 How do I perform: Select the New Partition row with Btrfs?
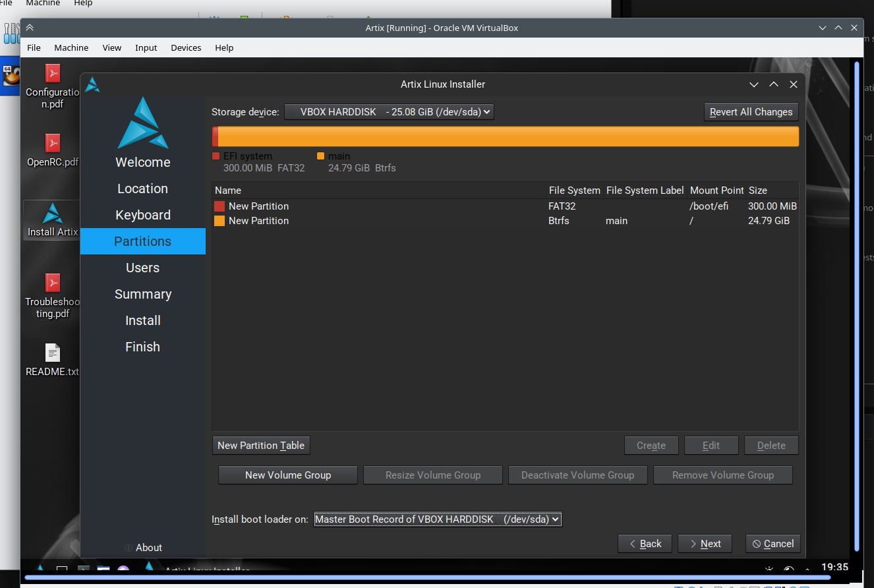(x=506, y=221)
